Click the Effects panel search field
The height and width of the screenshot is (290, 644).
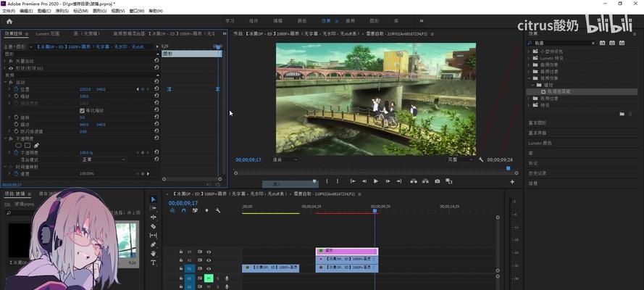561,43
